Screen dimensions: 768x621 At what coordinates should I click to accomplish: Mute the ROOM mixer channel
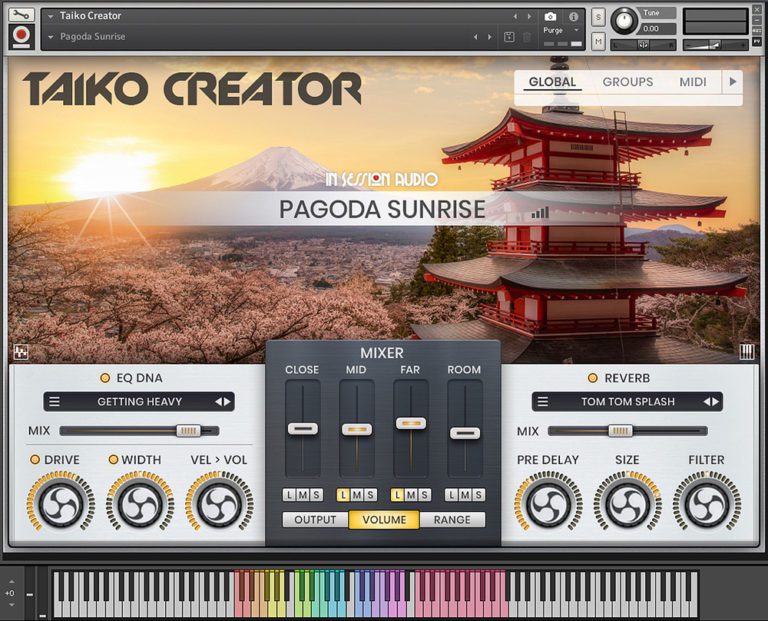point(465,495)
